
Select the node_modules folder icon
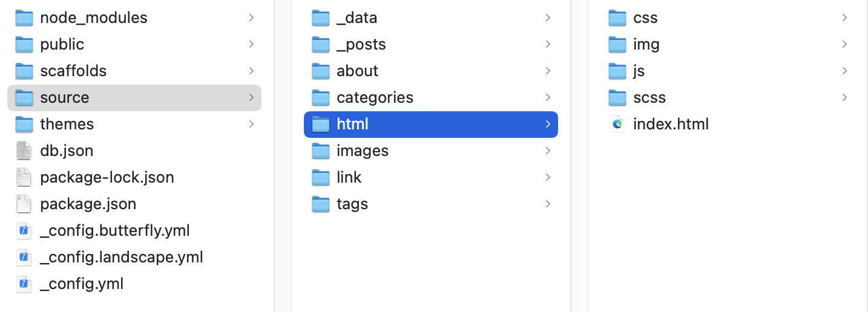point(24,18)
